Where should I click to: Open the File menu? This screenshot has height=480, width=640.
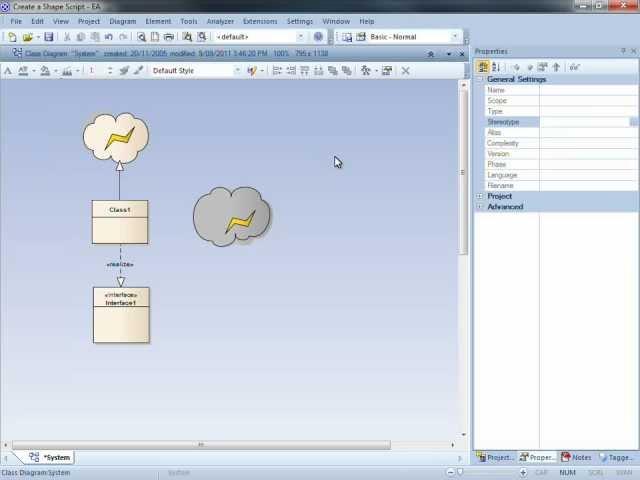pyautogui.click(x=16, y=21)
